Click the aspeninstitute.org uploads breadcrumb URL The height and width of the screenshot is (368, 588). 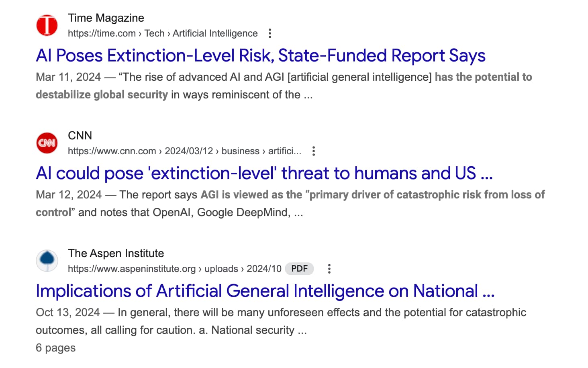(174, 269)
